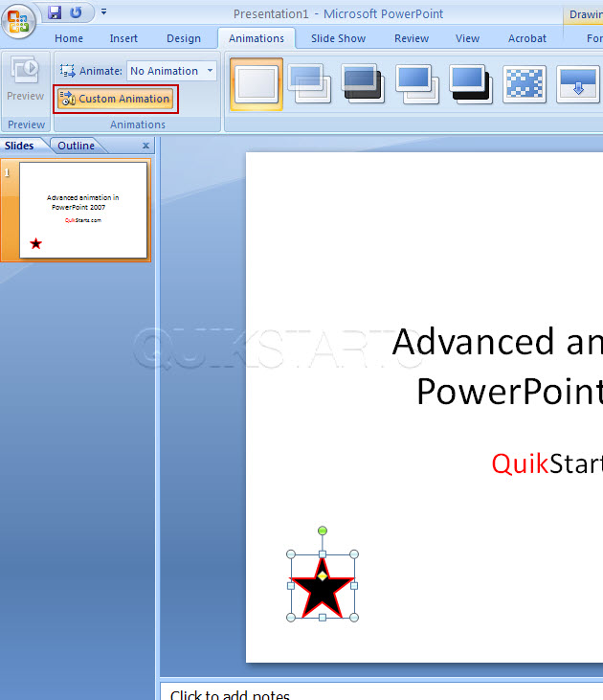Open the Design tab
Image resolution: width=603 pixels, height=700 pixels.
[184, 38]
